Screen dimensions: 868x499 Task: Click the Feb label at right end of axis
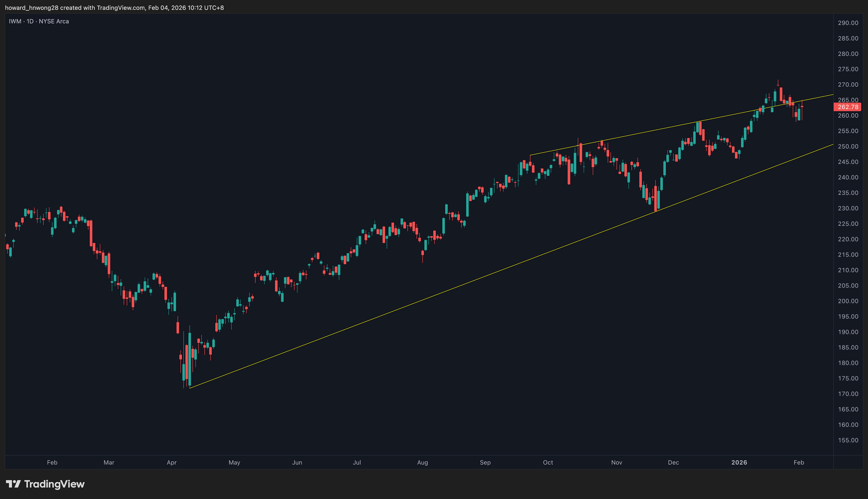click(x=799, y=462)
